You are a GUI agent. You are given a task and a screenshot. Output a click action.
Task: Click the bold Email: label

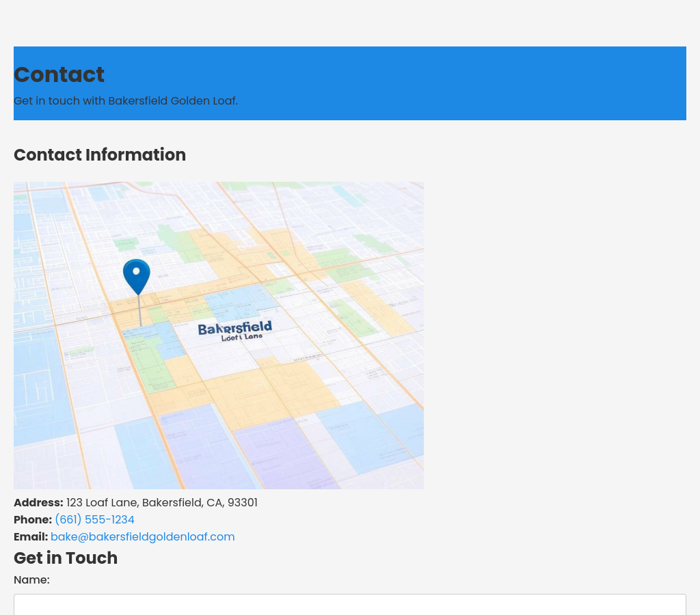pyautogui.click(x=31, y=537)
